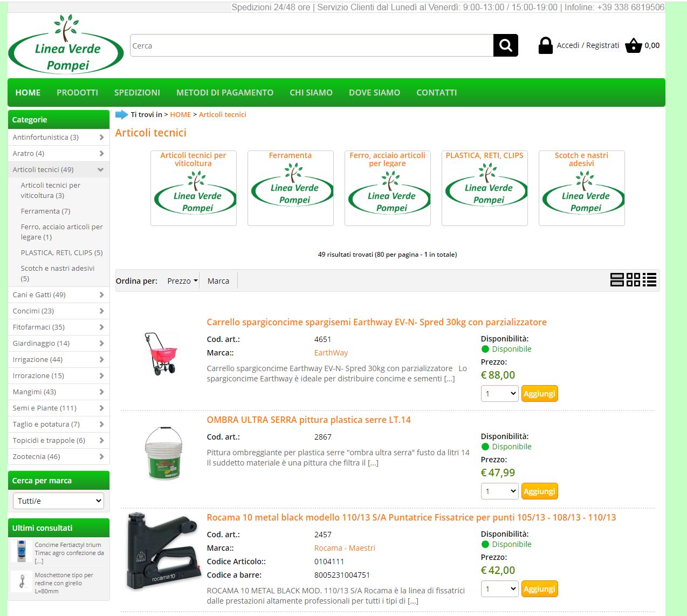Select Irrorazione (15) category

click(38, 376)
